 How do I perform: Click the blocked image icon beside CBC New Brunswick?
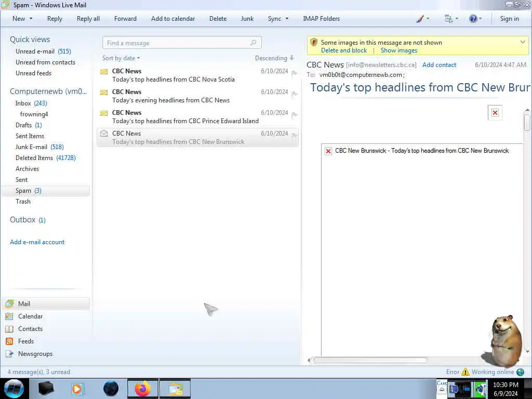click(328, 151)
